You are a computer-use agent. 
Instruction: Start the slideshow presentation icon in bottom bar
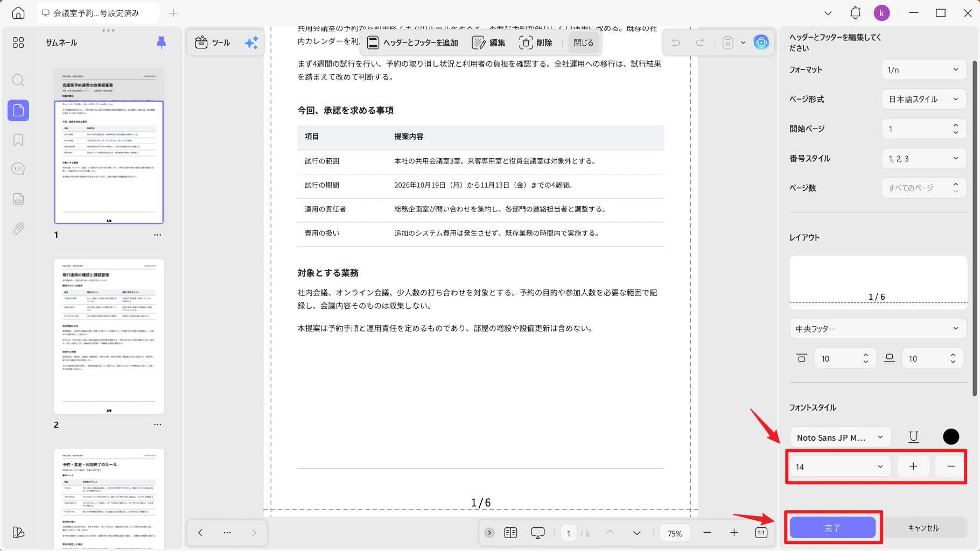[x=538, y=533]
